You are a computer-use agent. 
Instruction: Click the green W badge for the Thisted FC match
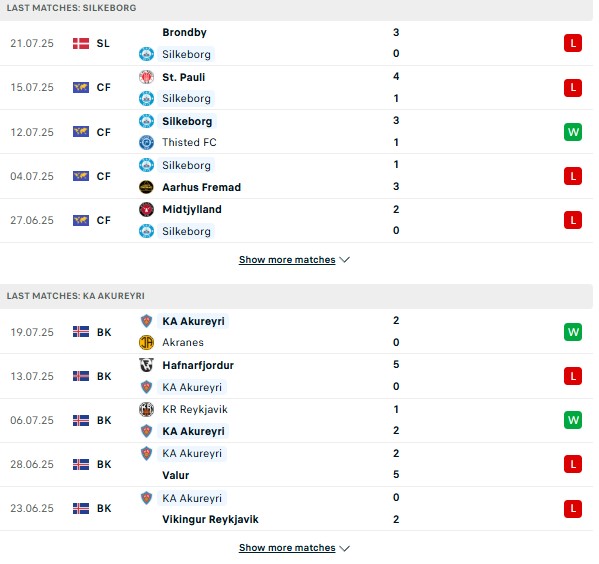pyautogui.click(x=573, y=132)
